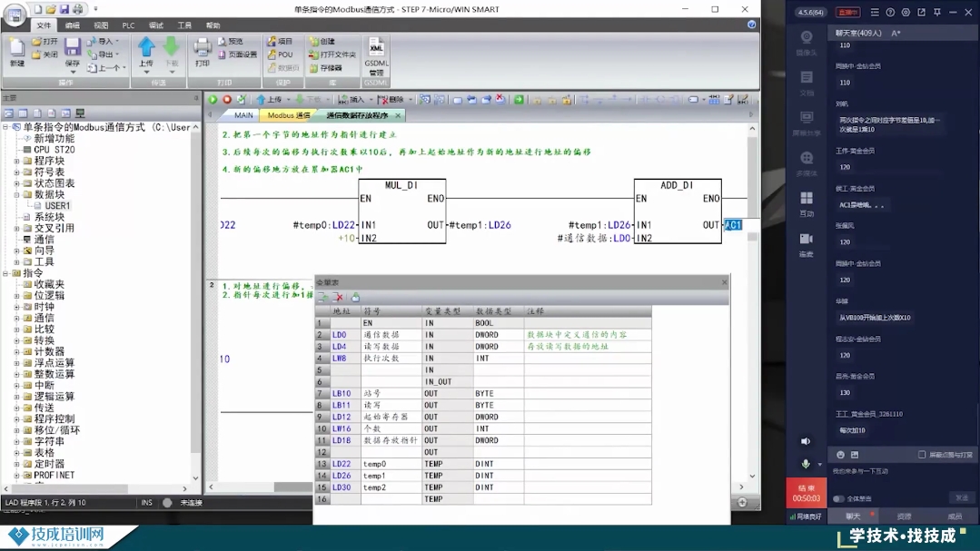The width and height of the screenshot is (980, 551).
Task: Expand the 状态图表 tree node
Action: click(17, 183)
